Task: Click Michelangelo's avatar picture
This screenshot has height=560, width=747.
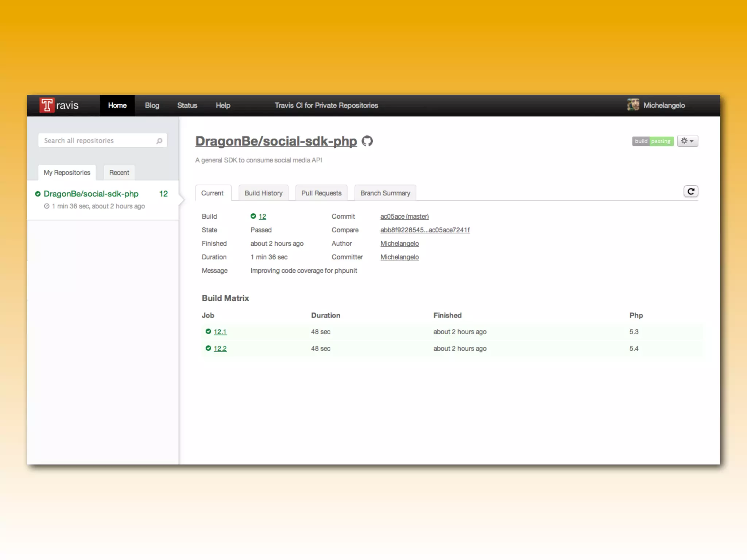Action: (x=633, y=105)
